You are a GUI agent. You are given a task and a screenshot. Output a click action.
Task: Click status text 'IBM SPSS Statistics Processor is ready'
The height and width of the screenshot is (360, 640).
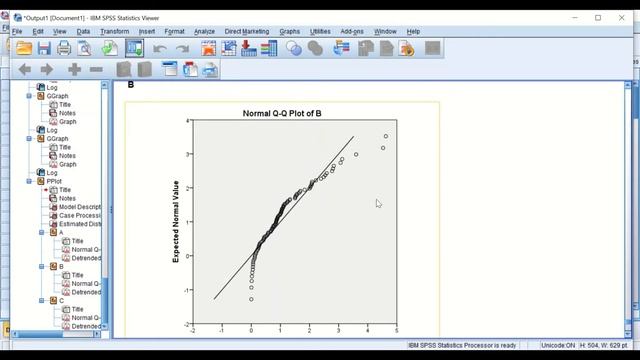point(462,345)
